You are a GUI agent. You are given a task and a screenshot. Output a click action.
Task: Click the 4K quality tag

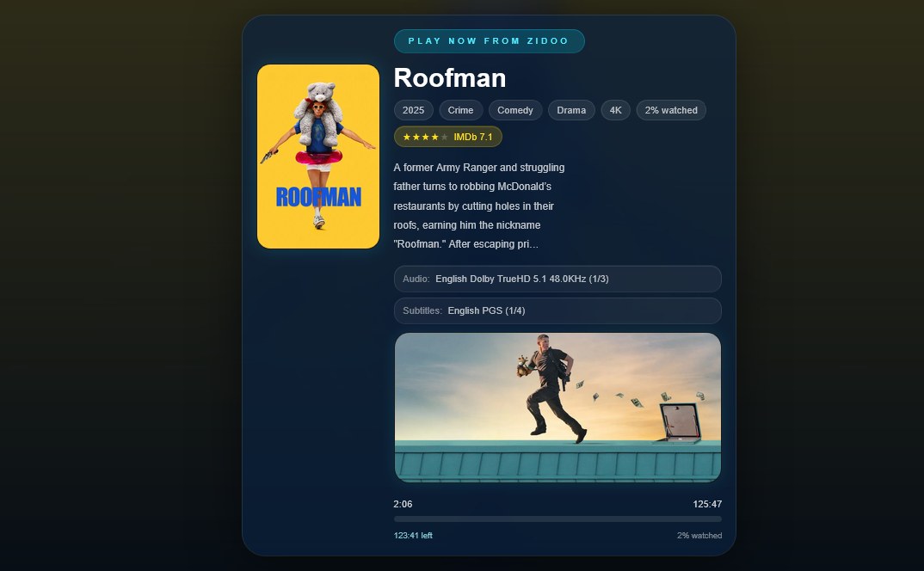pos(616,110)
